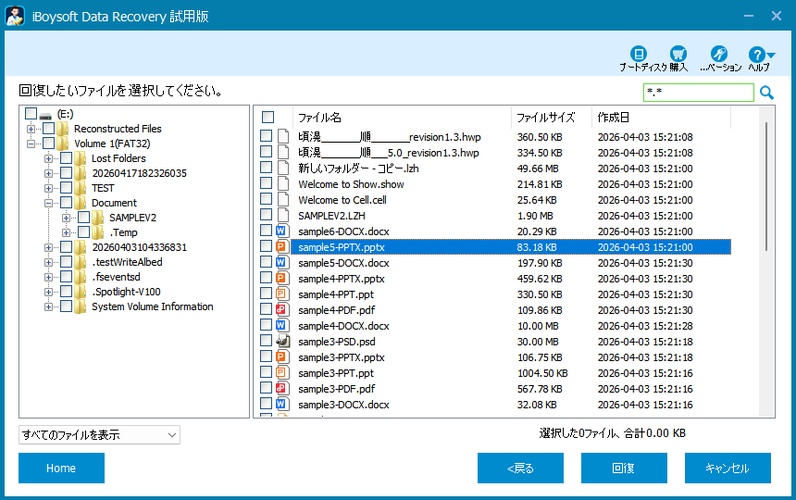Image resolution: width=796 pixels, height=500 pixels.
Task: Click the PDF icon of sample3-PDF.pdf
Action: tap(282, 388)
